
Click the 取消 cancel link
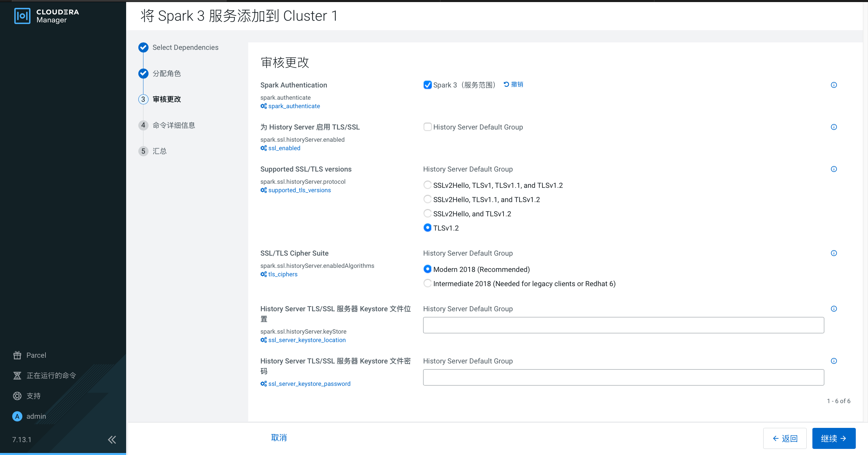tap(279, 438)
